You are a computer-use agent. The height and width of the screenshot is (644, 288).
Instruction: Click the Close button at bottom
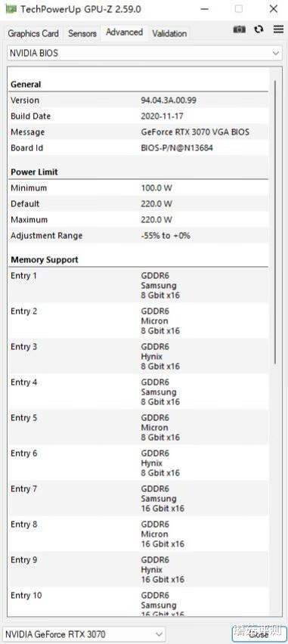point(259,634)
